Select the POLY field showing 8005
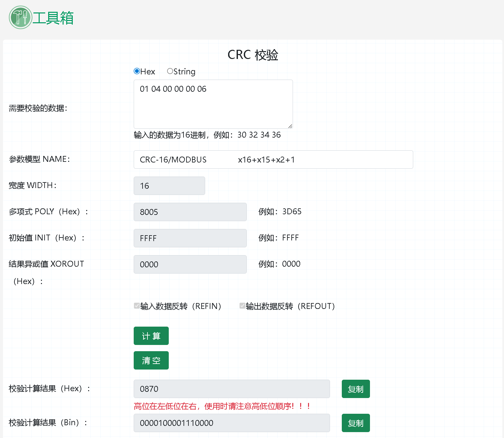Screen dimensions: 504x438 (x=190, y=212)
